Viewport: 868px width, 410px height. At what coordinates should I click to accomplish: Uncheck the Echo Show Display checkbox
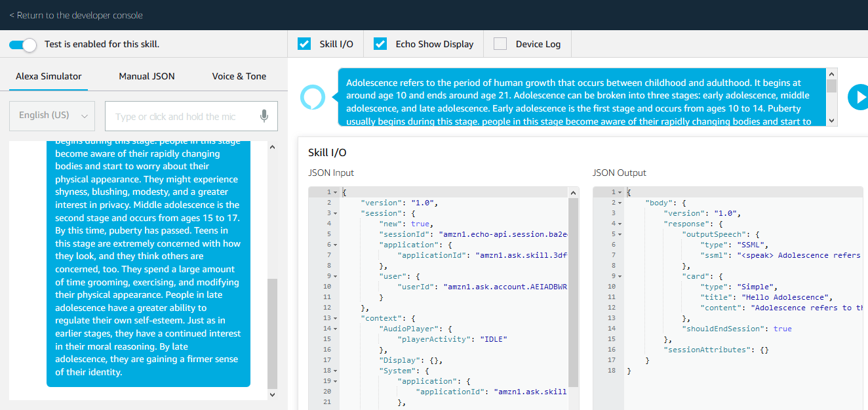[380, 44]
